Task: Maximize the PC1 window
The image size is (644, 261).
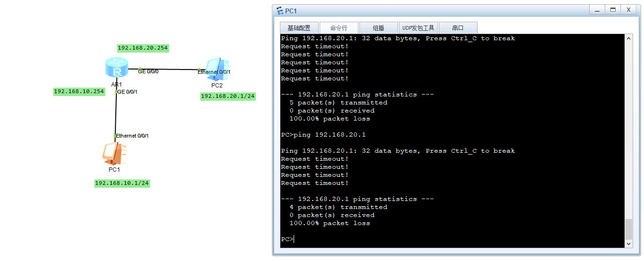Action: [x=613, y=10]
